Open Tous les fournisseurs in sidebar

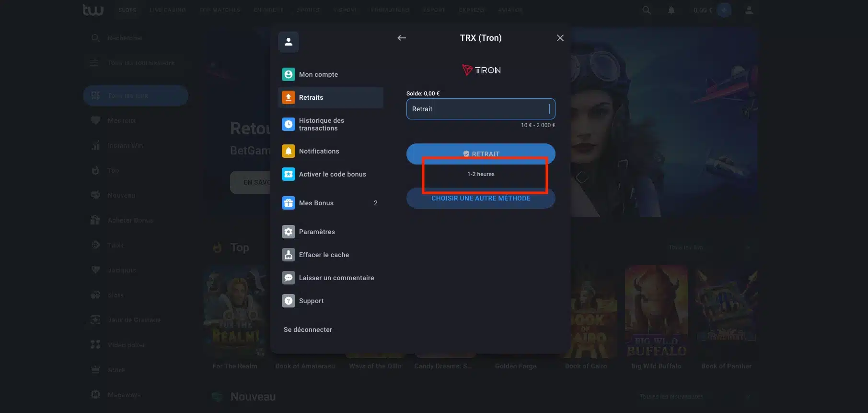pos(136,63)
